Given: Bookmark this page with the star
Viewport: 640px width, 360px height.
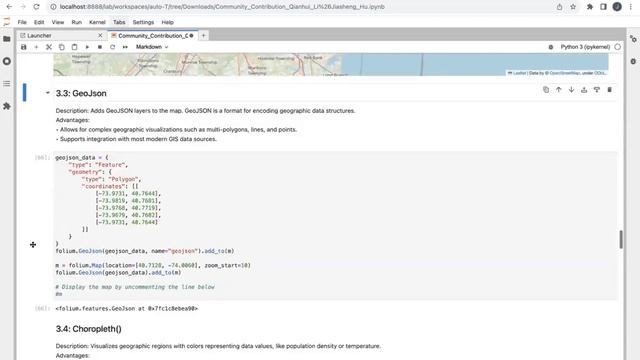Looking at the screenshot, I should 573,7.
